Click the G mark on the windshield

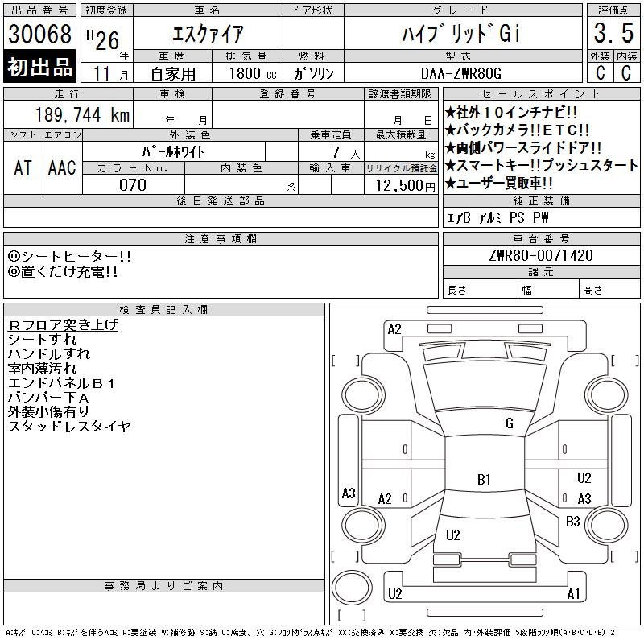(510, 423)
